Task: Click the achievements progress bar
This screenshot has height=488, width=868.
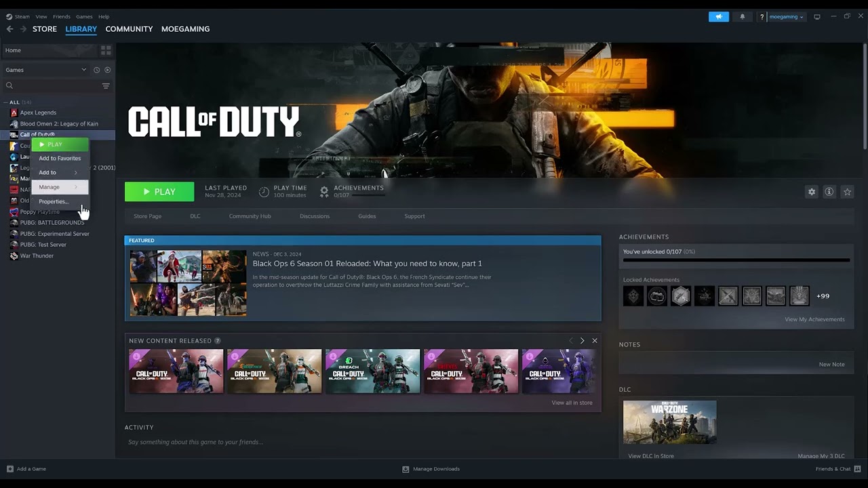Action: [x=736, y=260]
